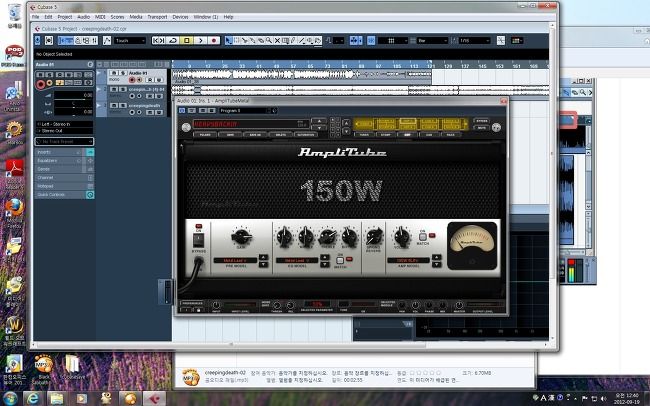Click the VU meter on the amp
The height and width of the screenshot is (406, 650).
(x=472, y=246)
